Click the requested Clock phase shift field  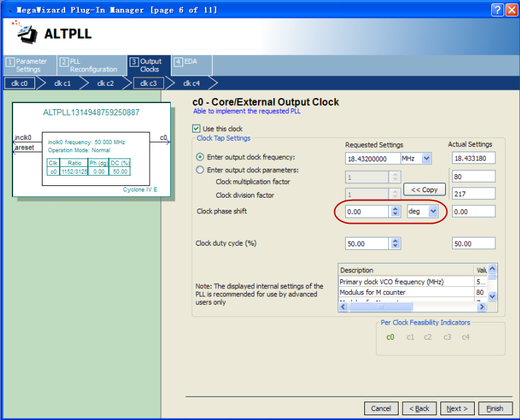[x=367, y=211]
